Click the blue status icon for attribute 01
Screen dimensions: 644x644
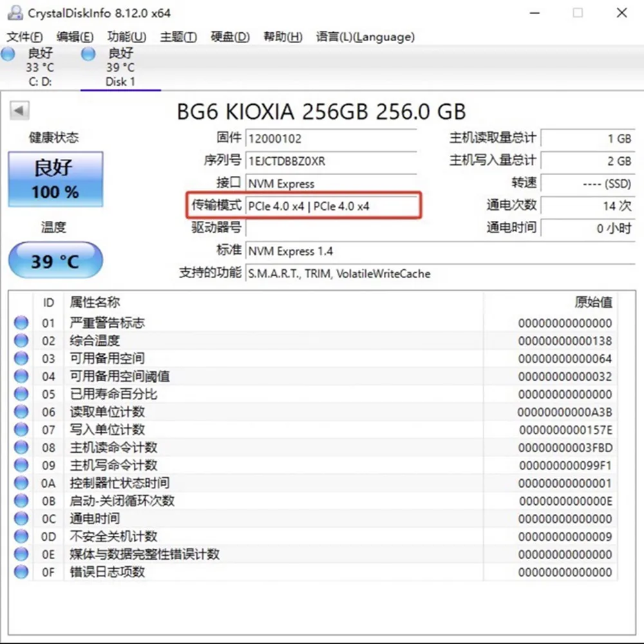19,322
